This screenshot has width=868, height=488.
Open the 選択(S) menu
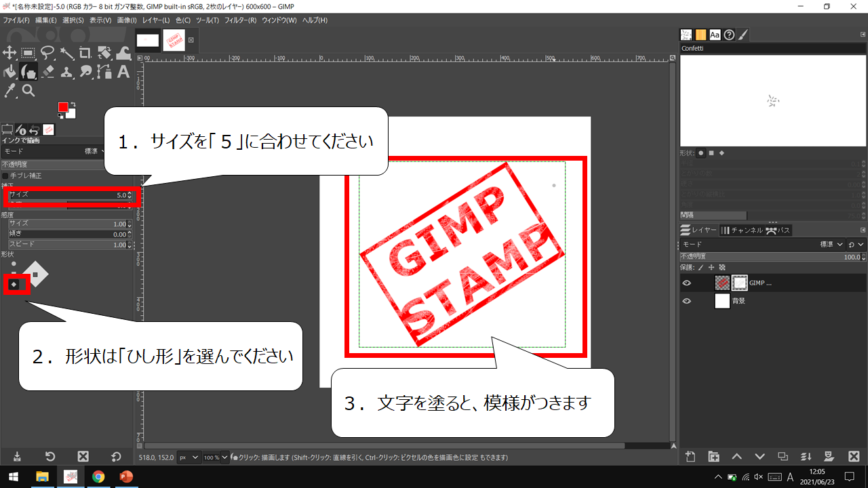coord(73,20)
